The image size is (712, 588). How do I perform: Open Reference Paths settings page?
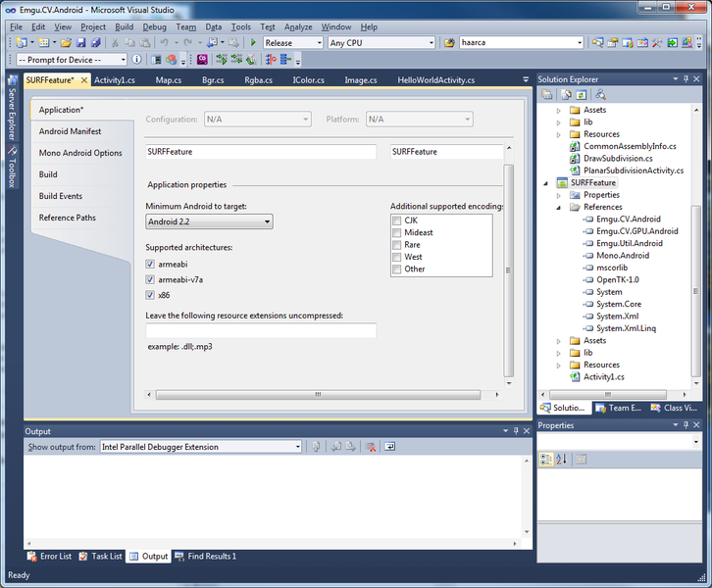pos(68,218)
